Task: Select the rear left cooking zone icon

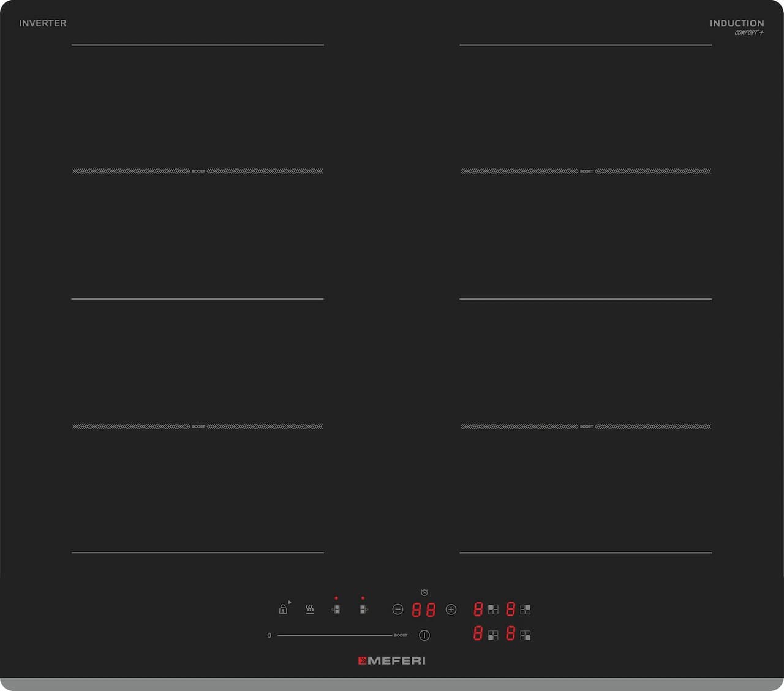Action: [x=493, y=610]
